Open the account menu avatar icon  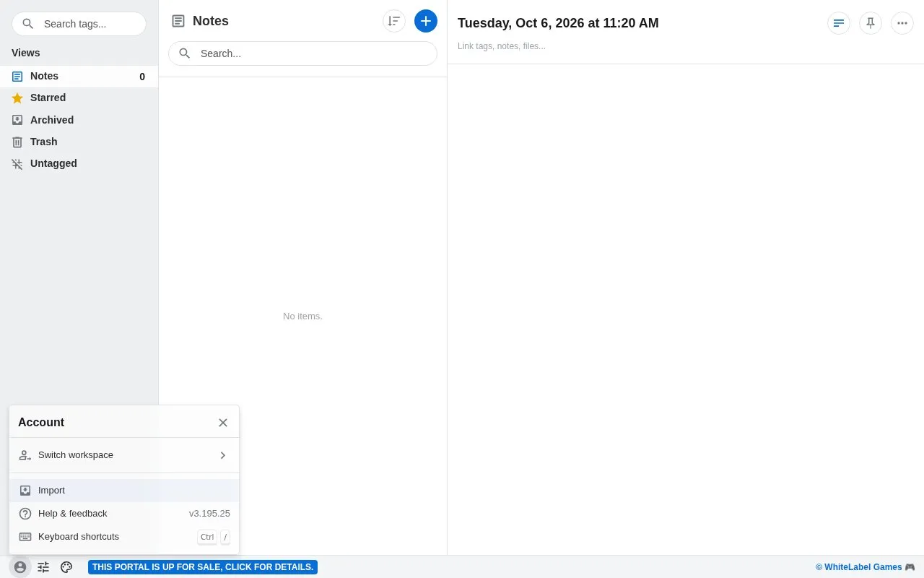[20, 567]
